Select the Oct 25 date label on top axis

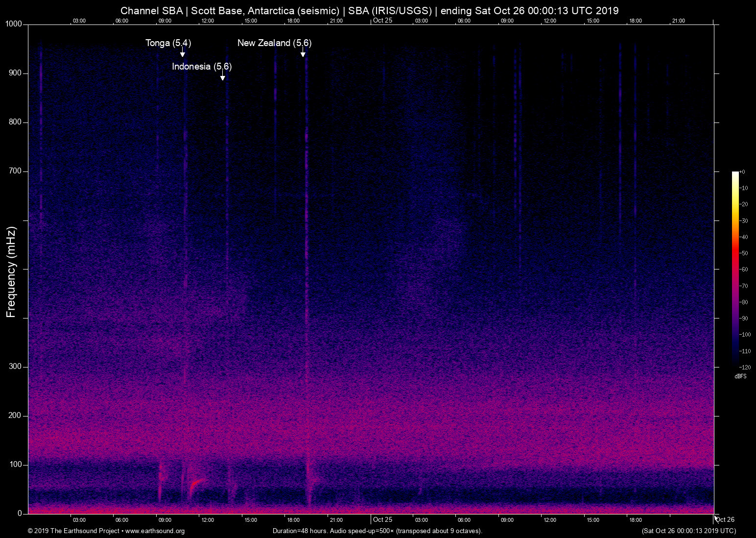click(x=383, y=20)
